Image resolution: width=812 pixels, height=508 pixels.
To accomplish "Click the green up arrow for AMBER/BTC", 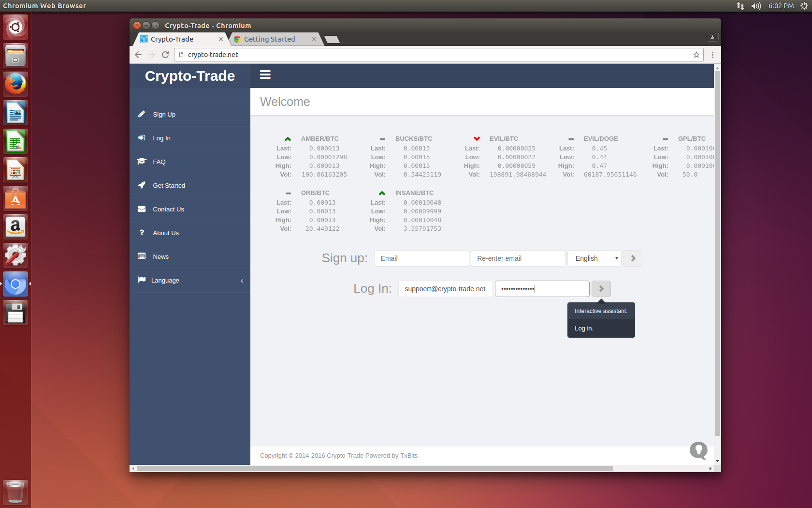I will (x=288, y=139).
